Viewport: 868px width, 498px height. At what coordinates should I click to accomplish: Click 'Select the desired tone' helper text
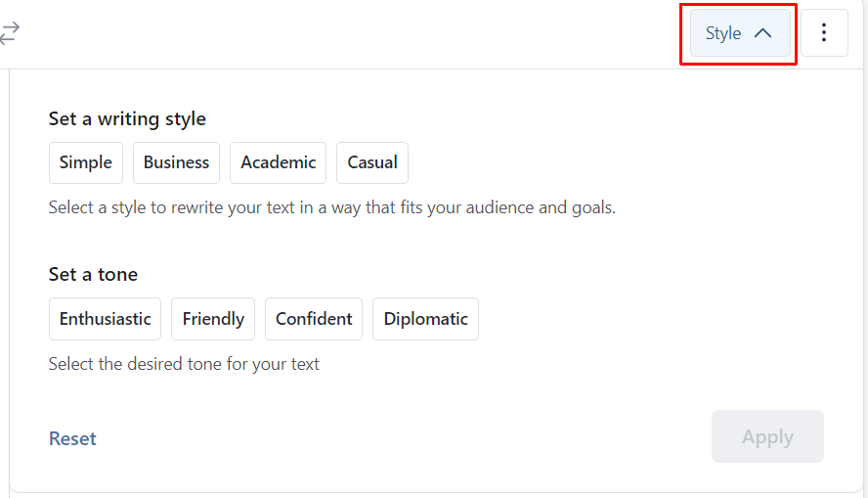tap(184, 364)
